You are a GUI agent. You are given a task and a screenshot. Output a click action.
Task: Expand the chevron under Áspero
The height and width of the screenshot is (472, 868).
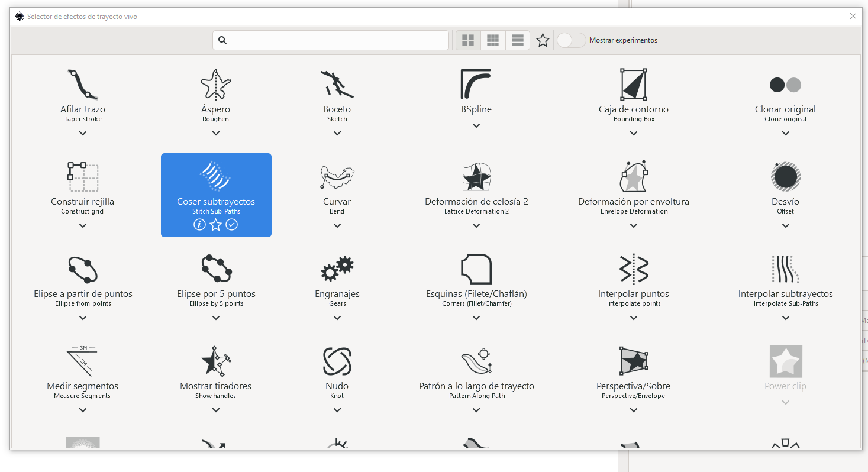click(x=216, y=133)
